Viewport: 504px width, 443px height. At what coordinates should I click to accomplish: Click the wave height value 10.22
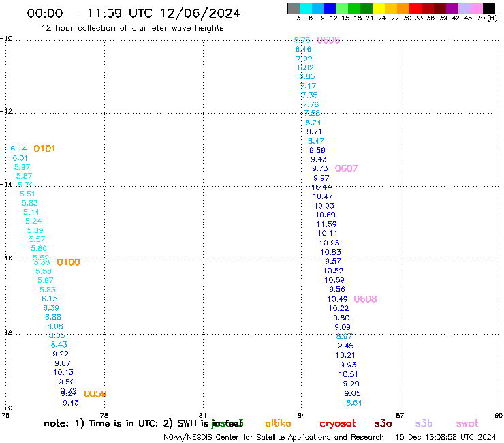[338, 308]
